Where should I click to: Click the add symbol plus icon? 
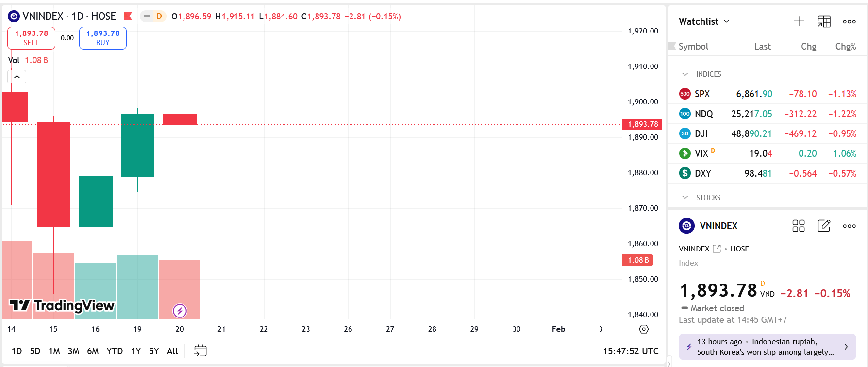point(799,21)
